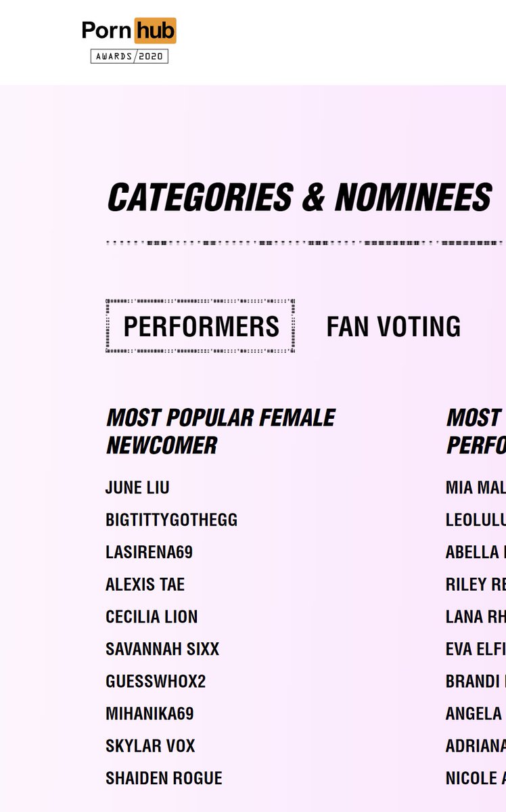Select nominee Alexis Tae
Image resolution: width=506 pixels, height=812 pixels.
click(x=145, y=585)
